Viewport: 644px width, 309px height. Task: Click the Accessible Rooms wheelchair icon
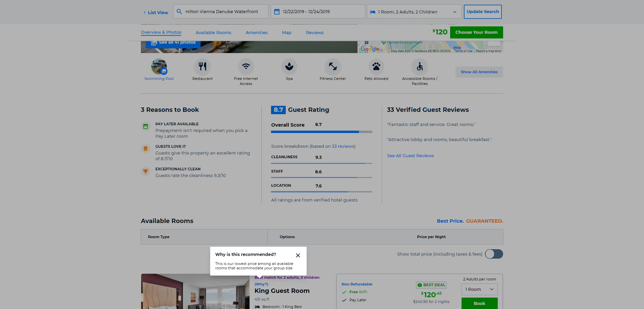click(420, 67)
